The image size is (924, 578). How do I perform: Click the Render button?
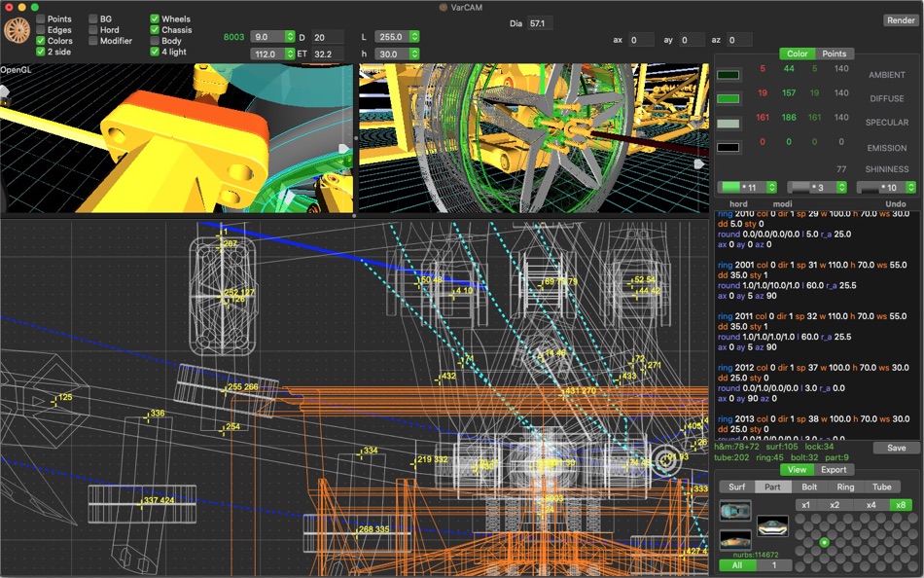point(901,20)
